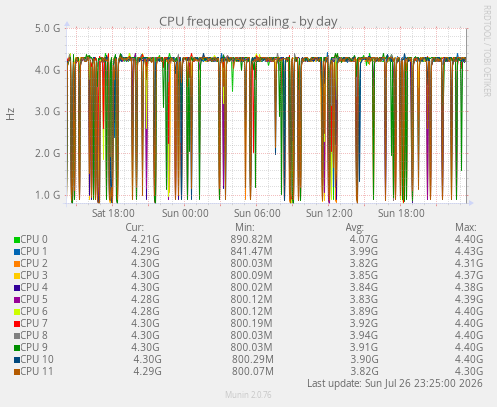Click the 'Cur:' column header
497x407 pixels.
point(135,227)
